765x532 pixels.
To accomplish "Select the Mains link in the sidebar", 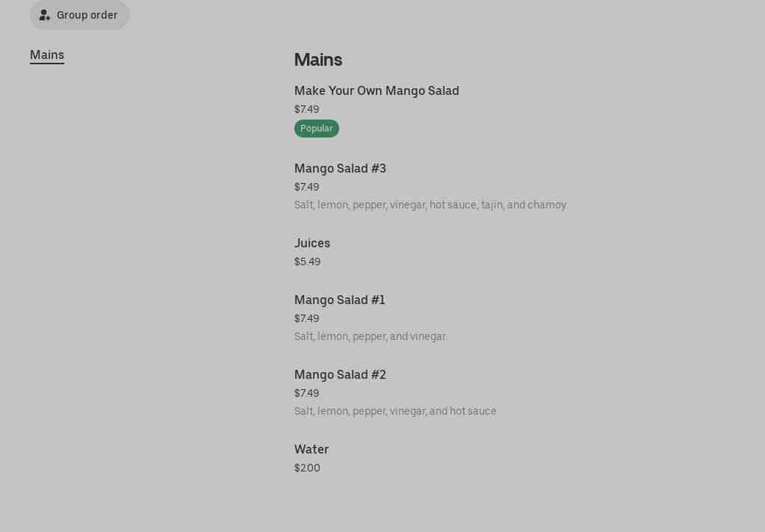I will pos(47,55).
